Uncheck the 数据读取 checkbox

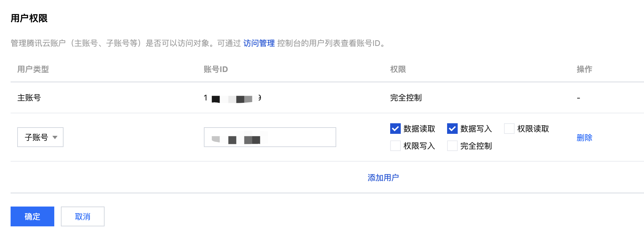pyautogui.click(x=395, y=129)
